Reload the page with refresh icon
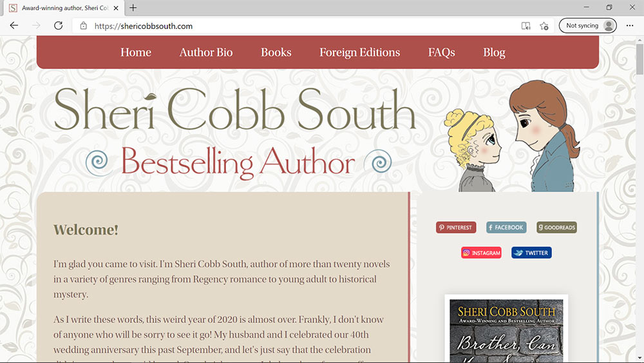This screenshot has height=363, width=644. tap(59, 26)
